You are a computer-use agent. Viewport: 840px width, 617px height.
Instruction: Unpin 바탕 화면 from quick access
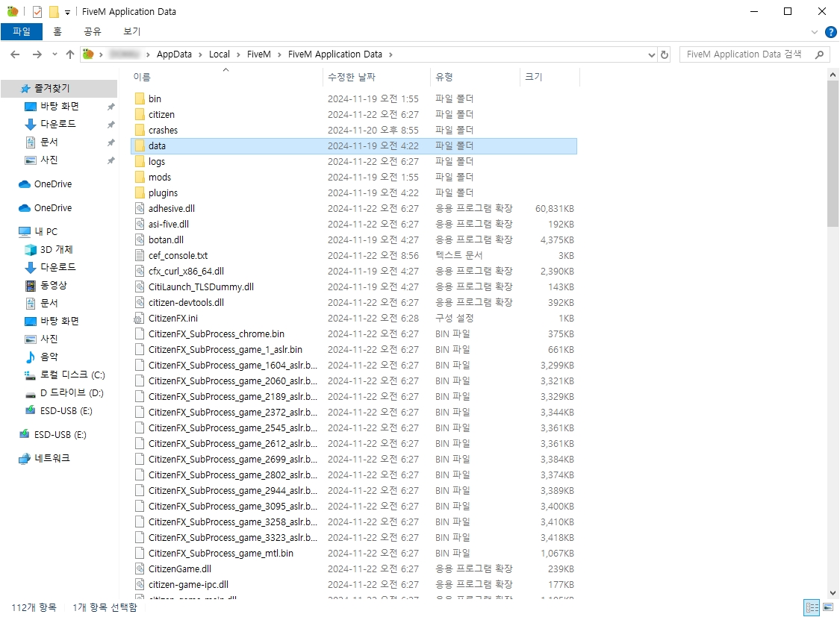(x=111, y=106)
